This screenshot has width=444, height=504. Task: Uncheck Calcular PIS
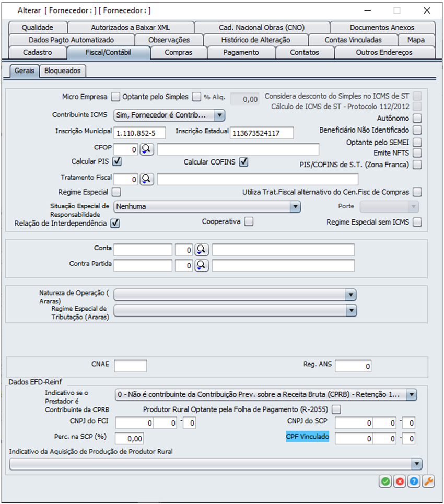(117, 161)
